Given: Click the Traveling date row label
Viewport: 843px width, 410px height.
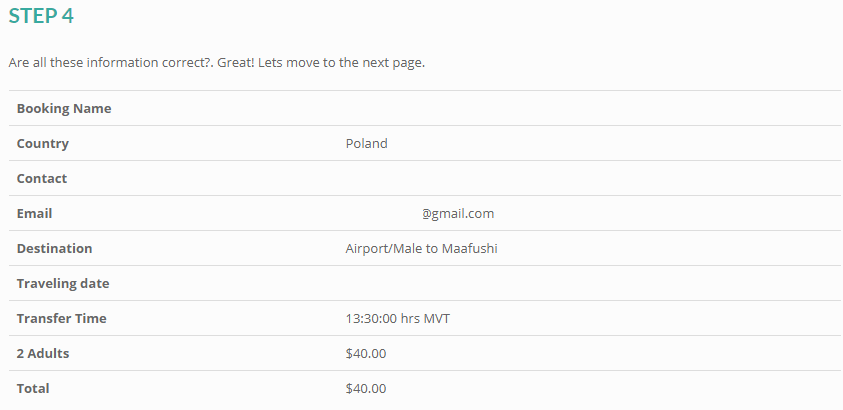Looking at the screenshot, I should 63,283.
